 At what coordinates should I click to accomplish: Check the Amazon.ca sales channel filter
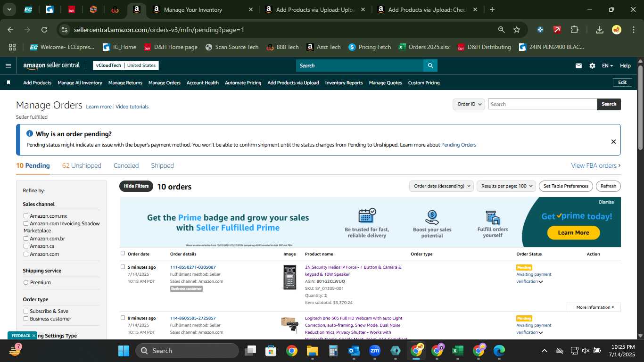[x=26, y=246]
